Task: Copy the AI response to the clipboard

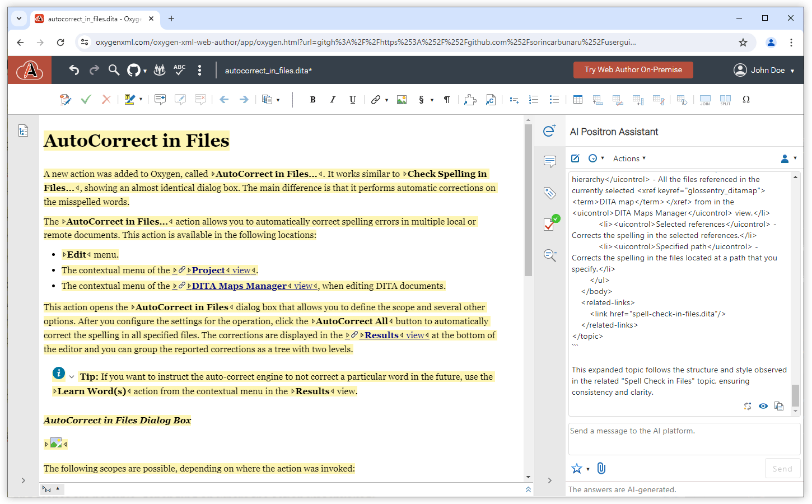Action: coord(779,406)
